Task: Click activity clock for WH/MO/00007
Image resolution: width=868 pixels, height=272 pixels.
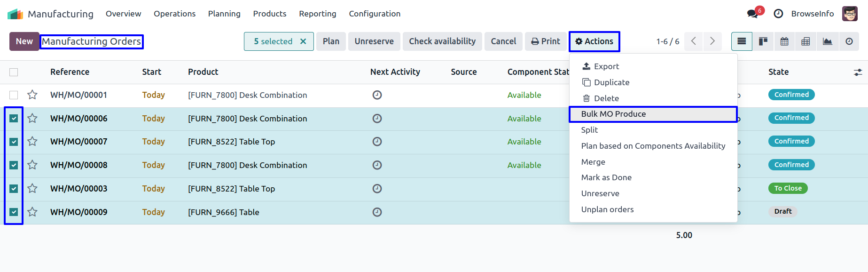Action: pos(377,142)
